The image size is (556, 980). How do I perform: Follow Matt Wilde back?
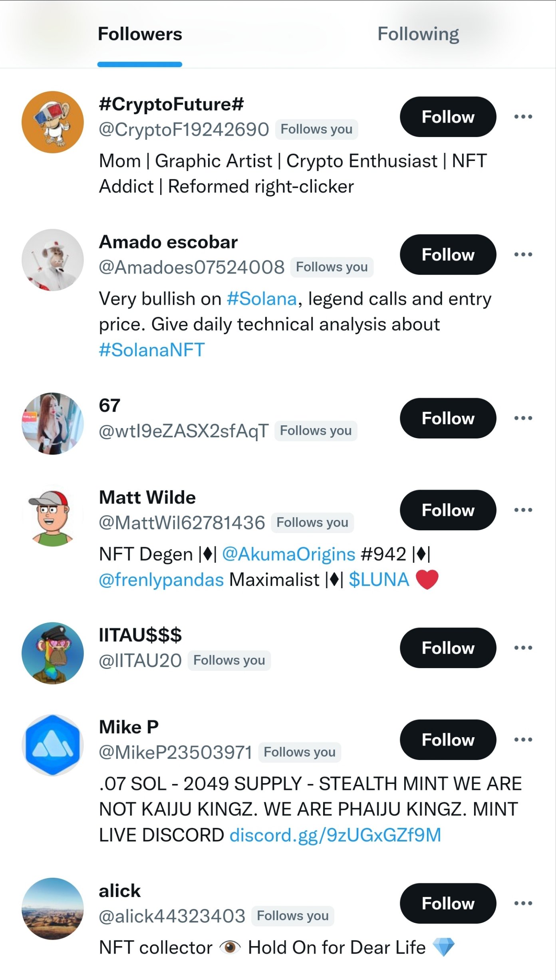[x=448, y=510]
